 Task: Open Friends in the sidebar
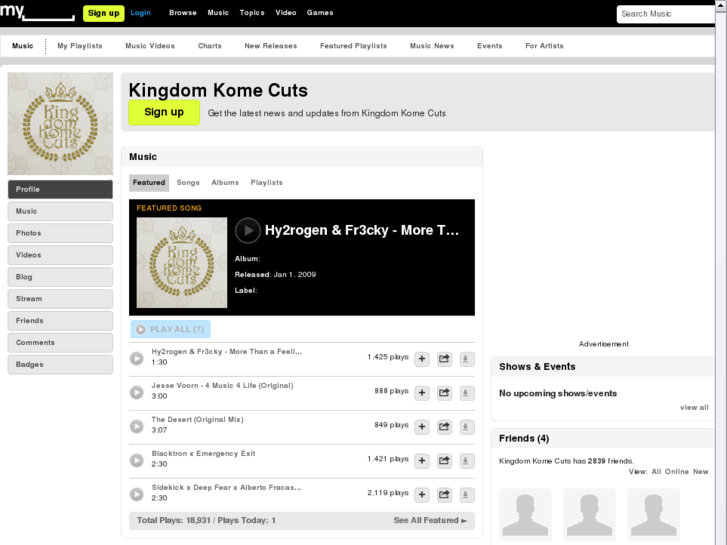coord(60,321)
